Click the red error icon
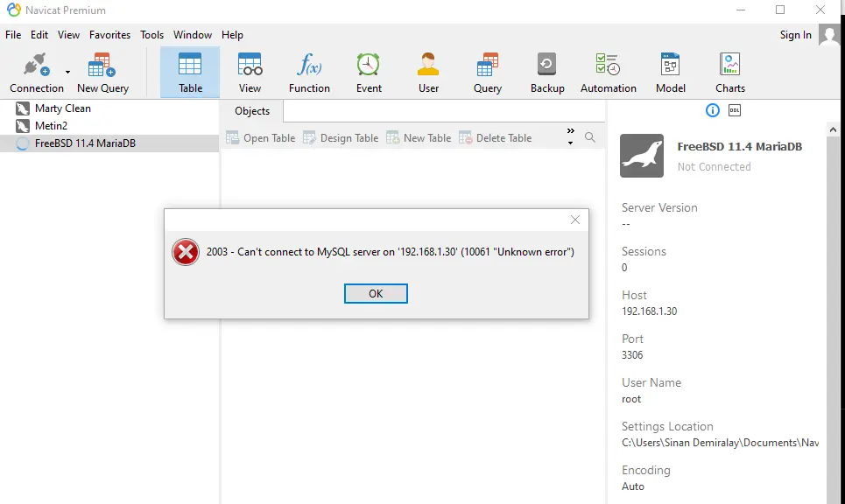The width and height of the screenshot is (845, 504). [x=186, y=252]
